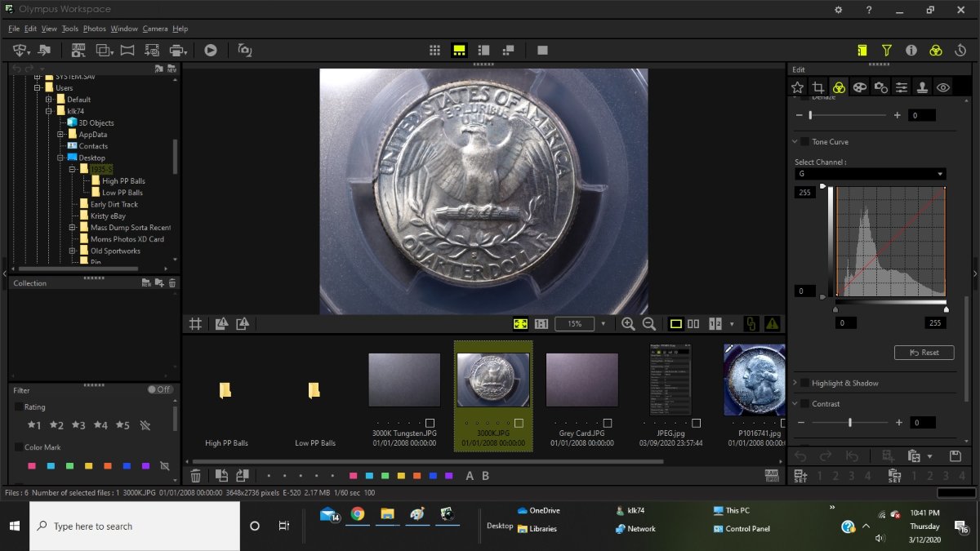Viewport: 980px width, 551px height.
Task: Open the favorites star edit tab
Action: tap(798, 87)
